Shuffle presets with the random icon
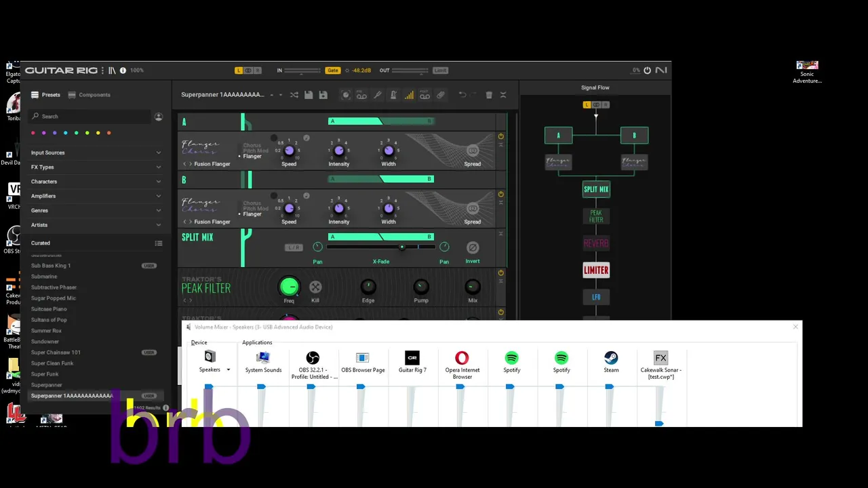 tap(294, 95)
